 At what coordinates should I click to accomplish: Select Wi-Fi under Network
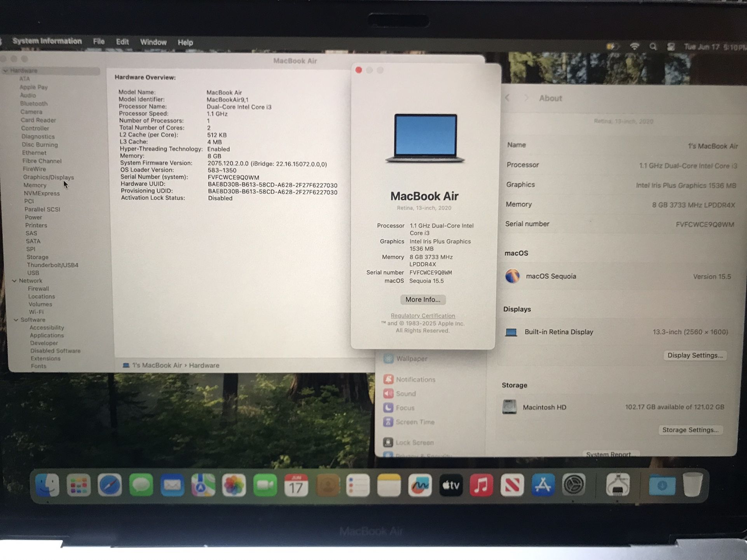[36, 312]
